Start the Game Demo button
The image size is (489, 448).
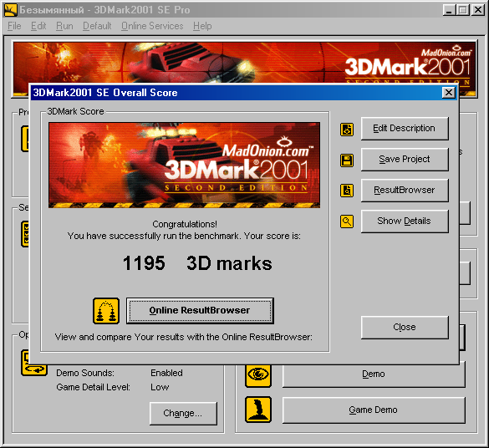[374, 410]
